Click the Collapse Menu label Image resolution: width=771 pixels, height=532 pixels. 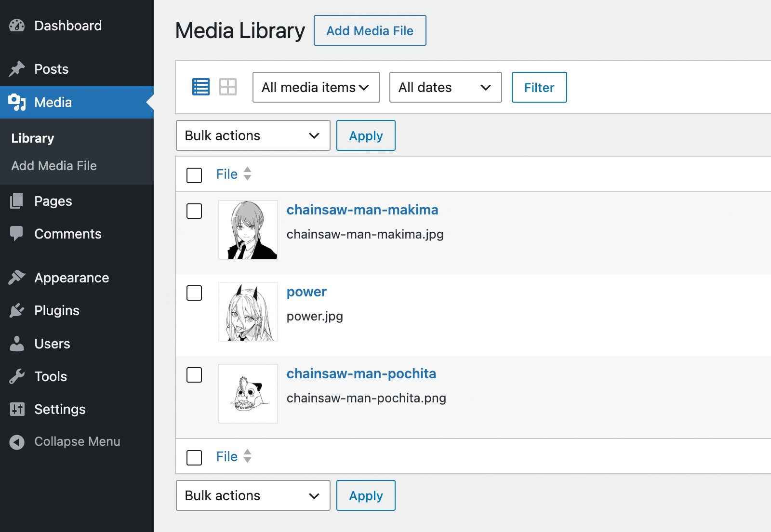pyautogui.click(x=77, y=441)
